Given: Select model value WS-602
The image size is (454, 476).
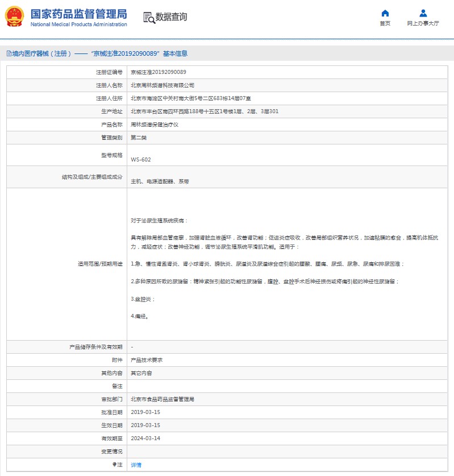Looking at the screenshot, I should click(x=141, y=160).
